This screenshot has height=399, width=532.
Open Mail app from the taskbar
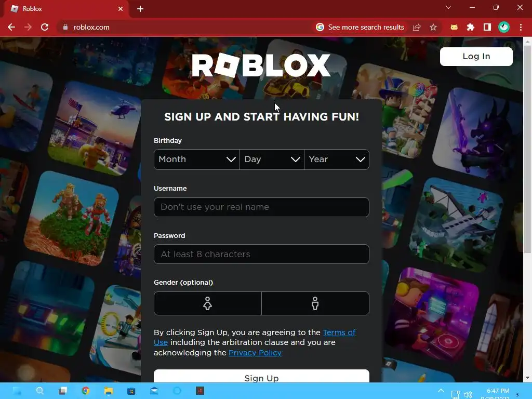point(154,391)
